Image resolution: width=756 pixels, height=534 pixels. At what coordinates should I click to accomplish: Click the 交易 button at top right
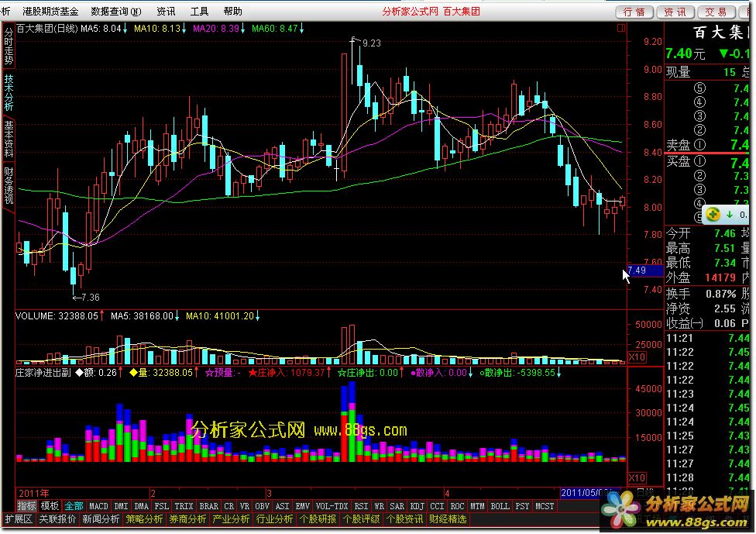point(716,12)
